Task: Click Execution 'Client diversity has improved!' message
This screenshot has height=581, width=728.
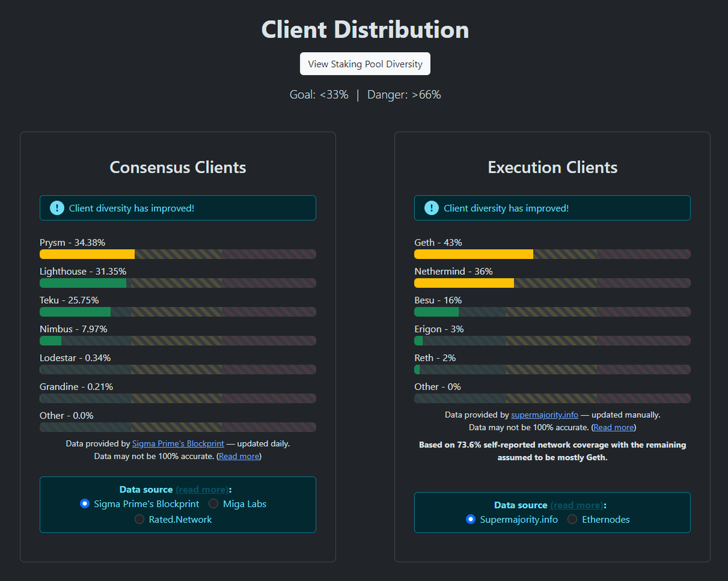Action: coord(506,208)
